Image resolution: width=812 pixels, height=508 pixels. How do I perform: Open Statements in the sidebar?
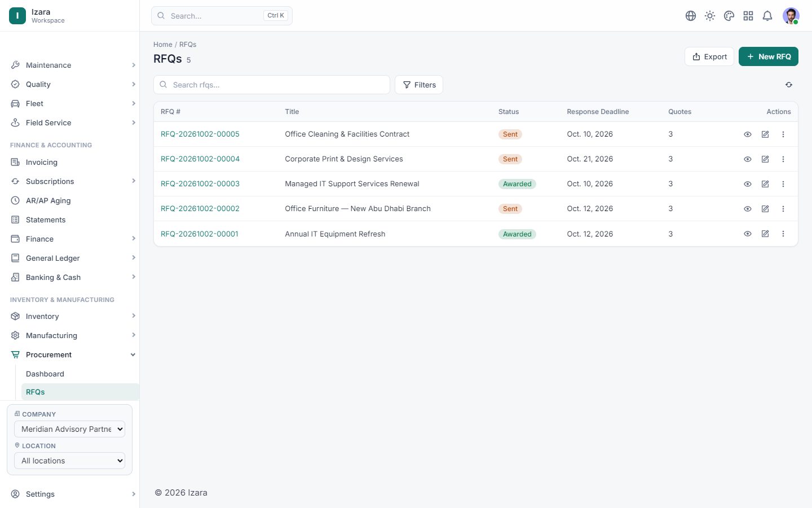click(x=73, y=220)
